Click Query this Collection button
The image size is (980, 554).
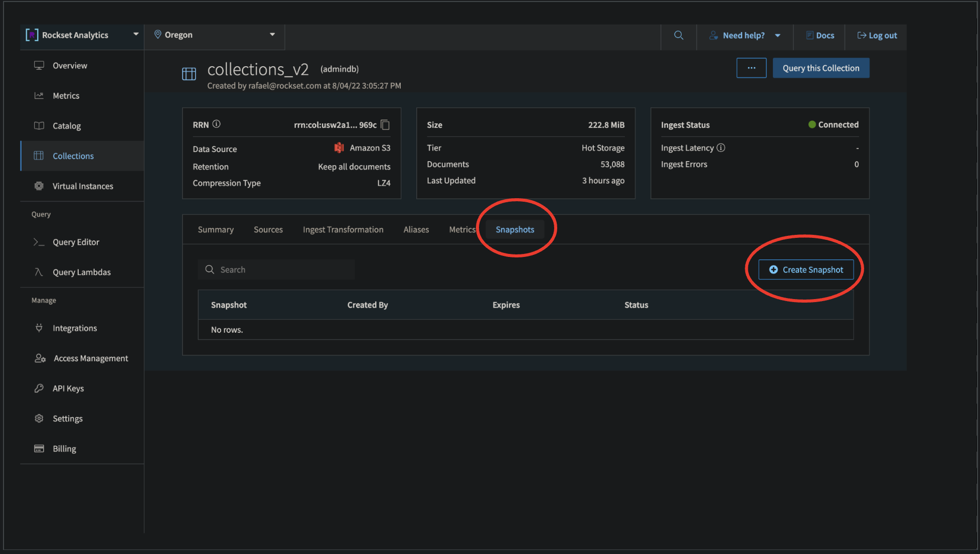pyautogui.click(x=821, y=68)
